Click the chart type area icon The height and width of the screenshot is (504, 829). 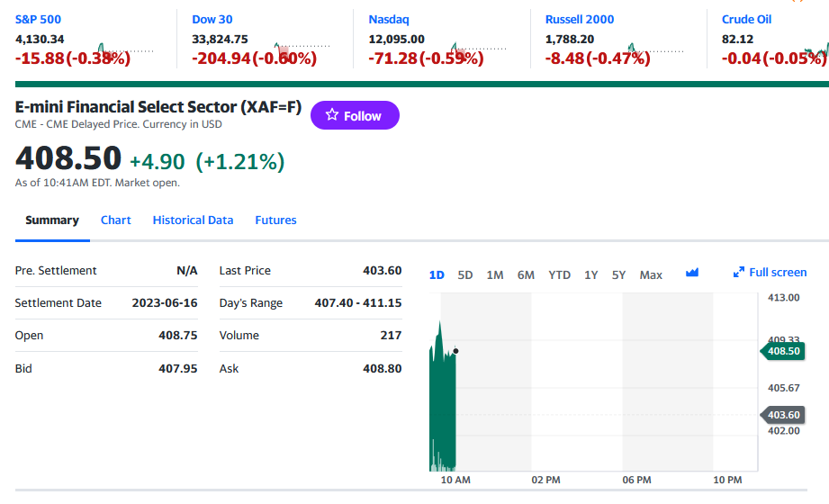(692, 273)
